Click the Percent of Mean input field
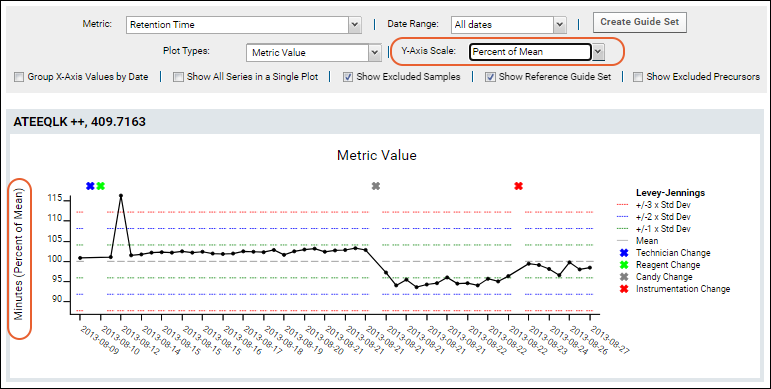 pyautogui.click(x=530, y=52)
